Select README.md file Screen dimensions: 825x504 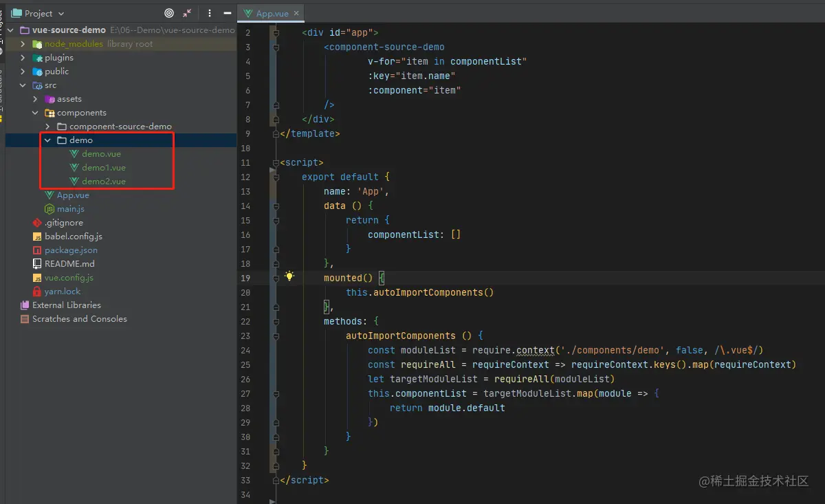coord(69,264)
